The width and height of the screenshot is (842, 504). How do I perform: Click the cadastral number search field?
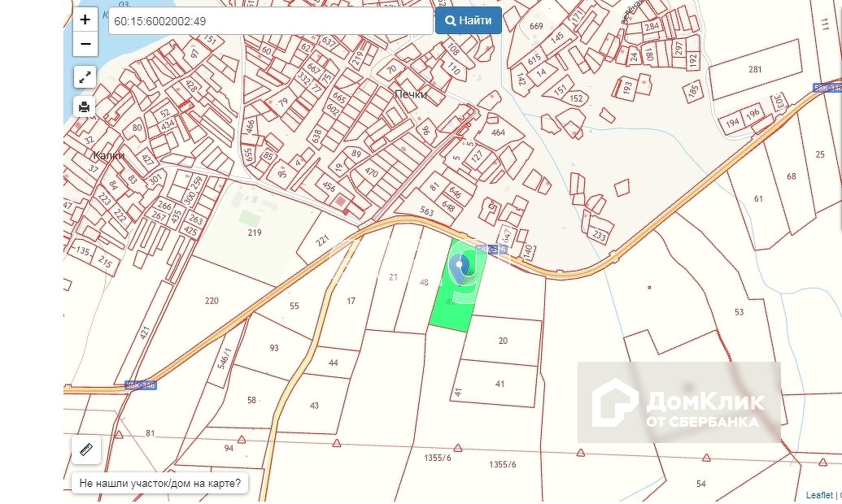[271, 21]
